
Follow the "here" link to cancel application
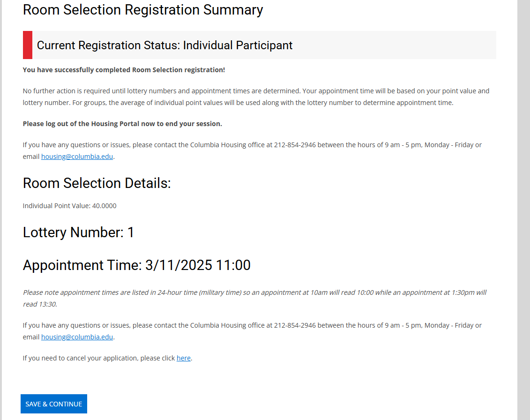pyautogui.click(x=183, y=358)
